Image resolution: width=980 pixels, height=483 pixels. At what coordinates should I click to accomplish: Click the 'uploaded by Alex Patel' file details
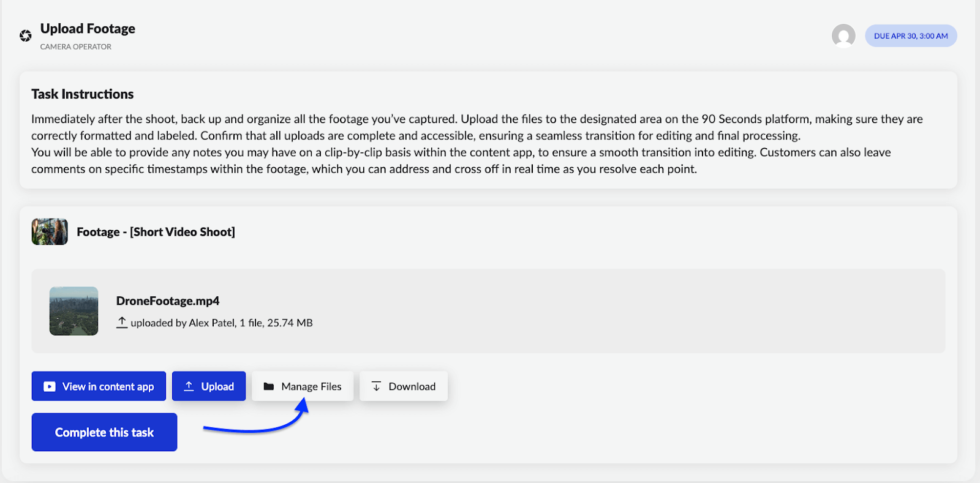221,323
